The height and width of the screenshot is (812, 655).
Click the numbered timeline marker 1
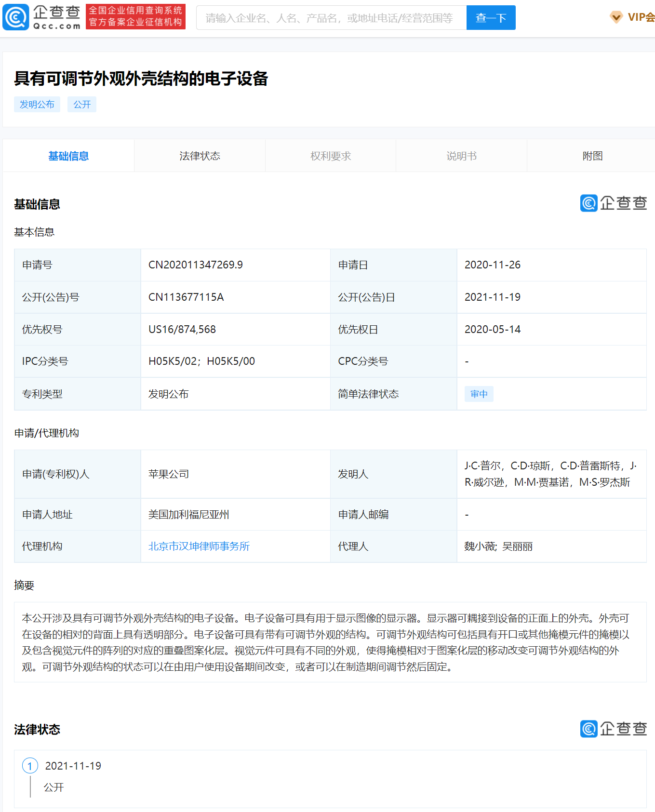(x=30, y=766)
